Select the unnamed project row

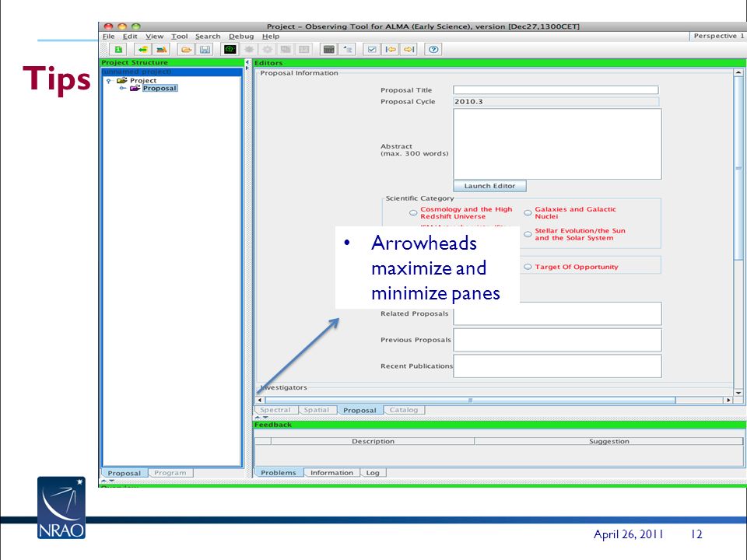click(x=172, y=72)
